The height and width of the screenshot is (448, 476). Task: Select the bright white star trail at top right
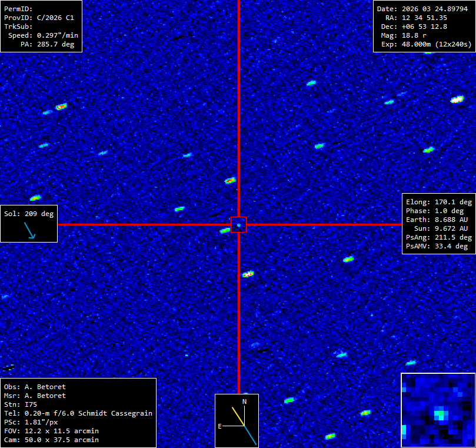click(457, 99)
